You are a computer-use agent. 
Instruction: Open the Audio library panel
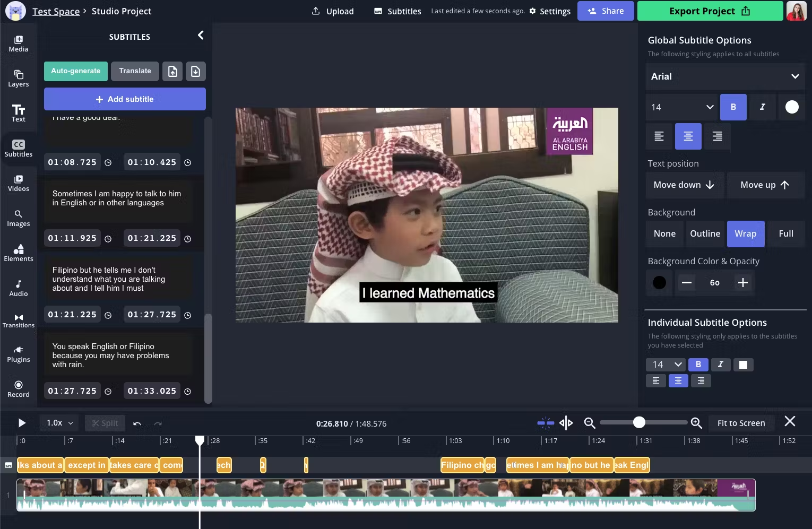[x=18, y=288]
